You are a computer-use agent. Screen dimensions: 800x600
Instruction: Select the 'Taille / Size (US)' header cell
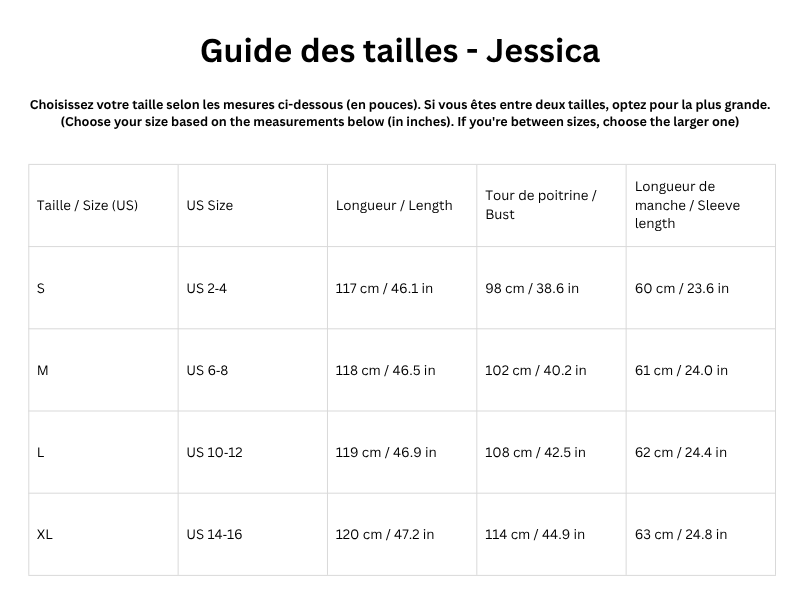(88, 205)
